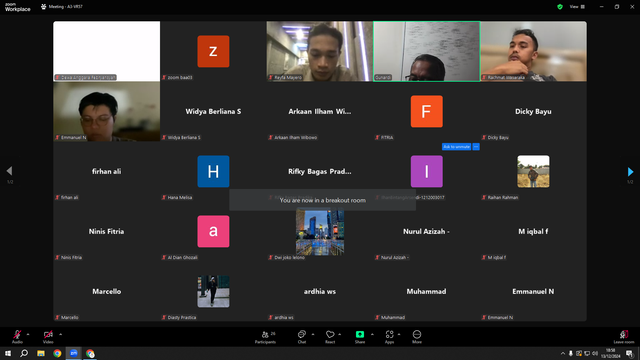Select the Ninis Fitria tile
The height and width of the screenshot is (360, 640).
pyautogui.click(x=107, y=231)
